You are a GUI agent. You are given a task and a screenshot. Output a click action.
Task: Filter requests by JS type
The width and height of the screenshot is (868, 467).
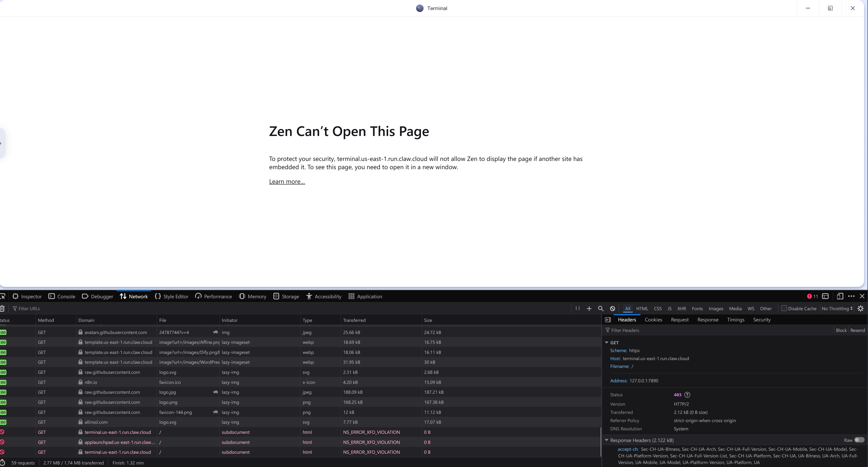669,308
